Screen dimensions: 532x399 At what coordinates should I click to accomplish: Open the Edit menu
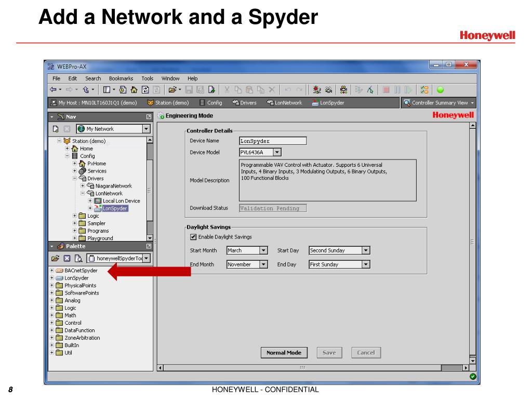[x=73, y=78]
